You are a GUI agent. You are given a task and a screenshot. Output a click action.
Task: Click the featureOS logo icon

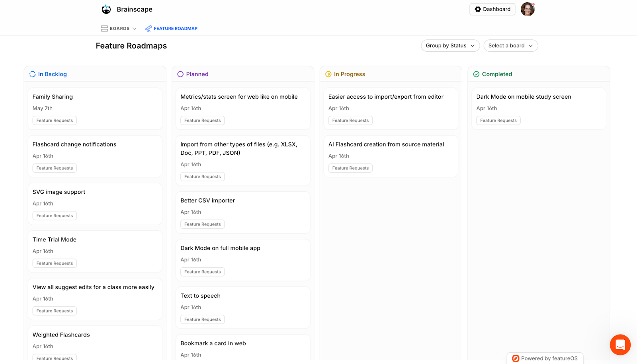point(516,358)
